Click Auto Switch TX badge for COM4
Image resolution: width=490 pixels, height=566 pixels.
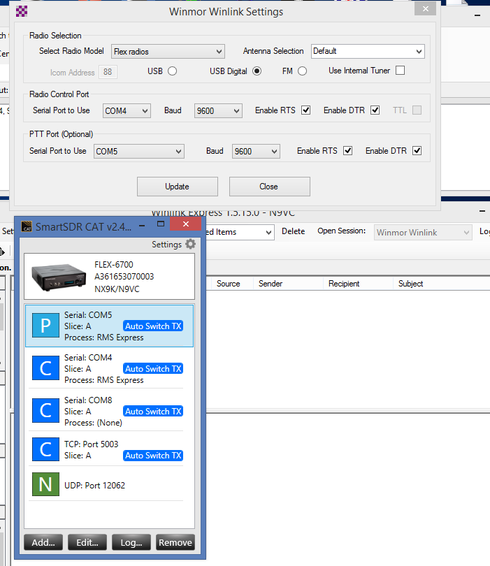click(153, 369)
